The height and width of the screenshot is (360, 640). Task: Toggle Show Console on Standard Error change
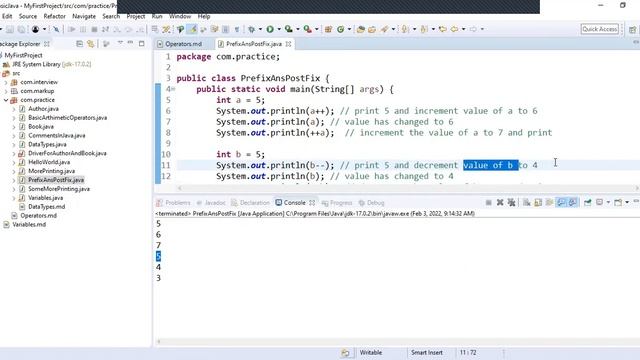(573, 202)
